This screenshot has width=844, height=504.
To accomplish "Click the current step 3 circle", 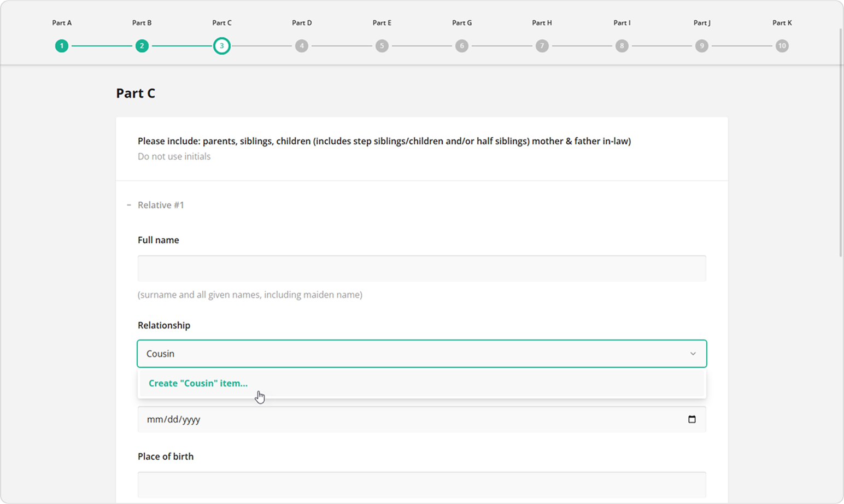I will coord(222,46).
